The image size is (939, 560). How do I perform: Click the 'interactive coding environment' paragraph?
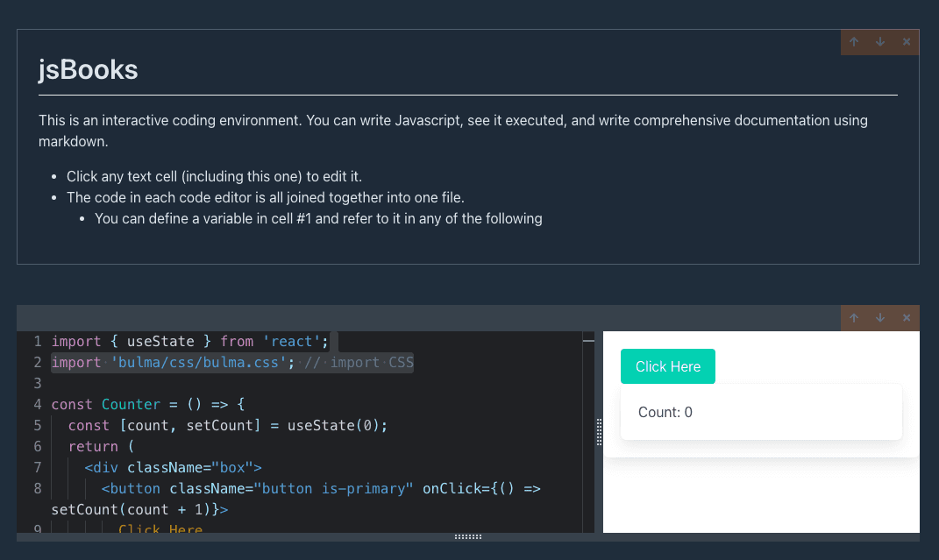453,131
